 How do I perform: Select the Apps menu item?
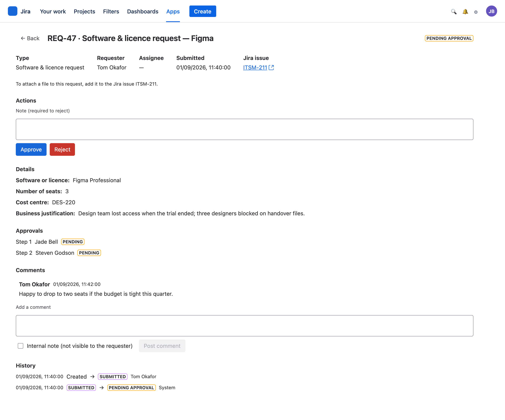point(173,11)
